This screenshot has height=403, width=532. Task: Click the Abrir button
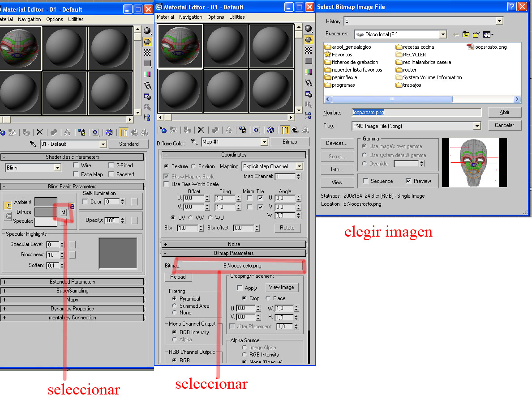pyautogui.click(x=504, y=112)
